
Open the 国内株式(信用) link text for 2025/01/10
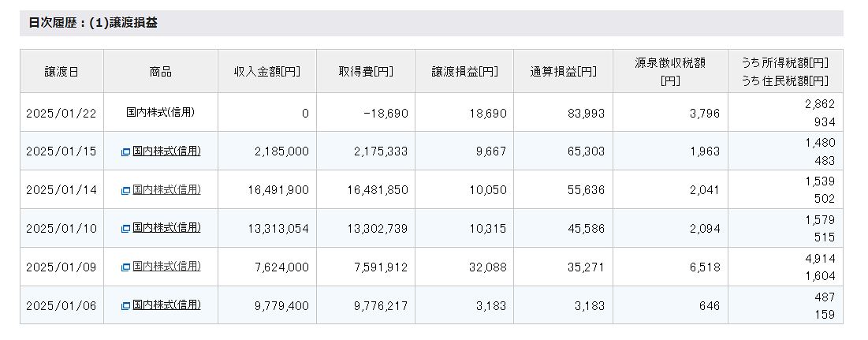pyautogui.click(x=166, y=228)
